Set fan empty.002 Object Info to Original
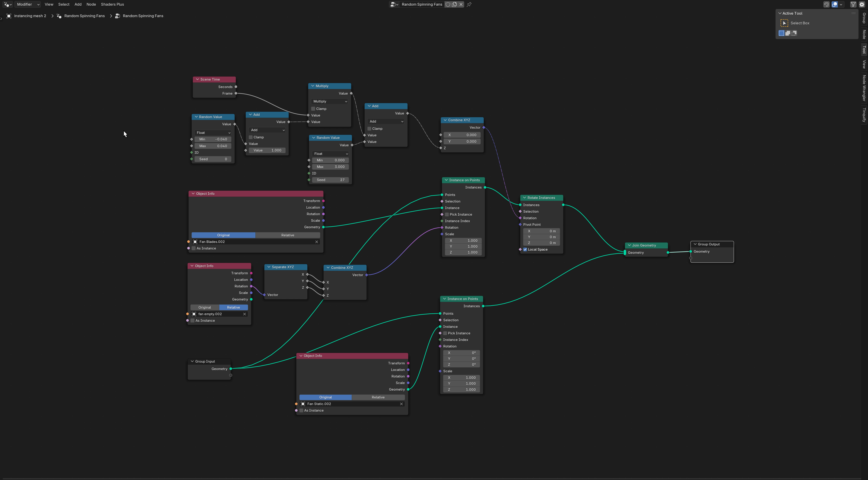868x480 pixels. pyautogui.click(x=205, y=307)
